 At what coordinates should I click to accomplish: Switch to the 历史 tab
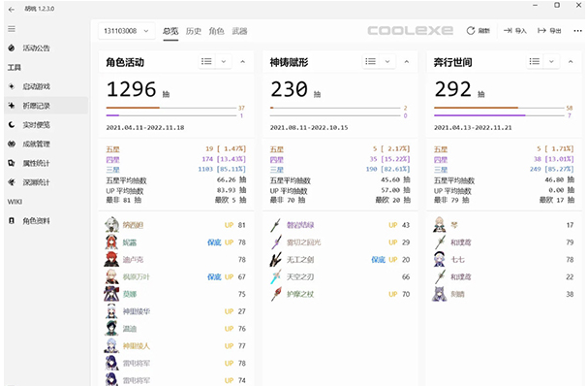tap(194, 31)
